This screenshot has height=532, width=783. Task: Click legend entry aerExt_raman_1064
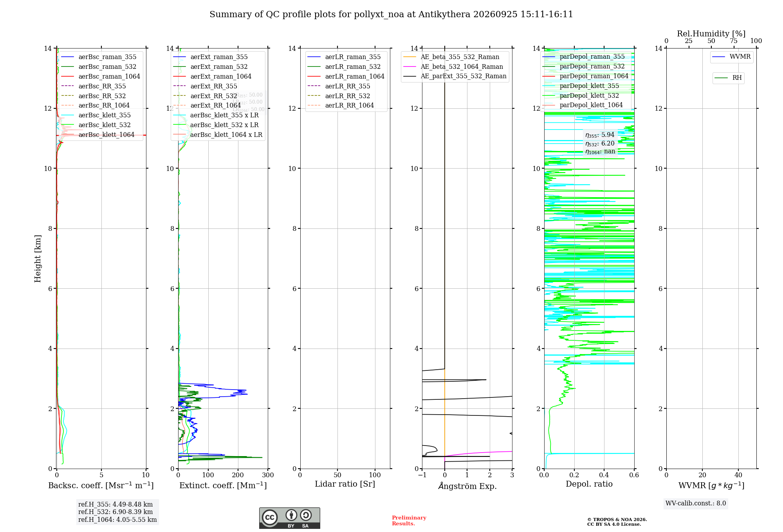coord(212,77)
